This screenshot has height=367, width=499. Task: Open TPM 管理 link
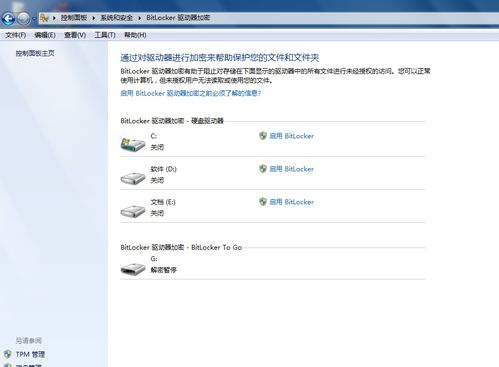pos(30,354)
